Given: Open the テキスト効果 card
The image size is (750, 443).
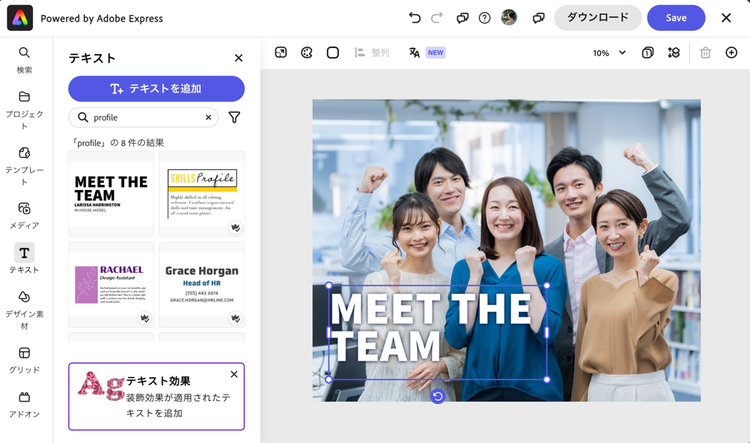Looking at the screenshot, I should click(x=156, y=397).
